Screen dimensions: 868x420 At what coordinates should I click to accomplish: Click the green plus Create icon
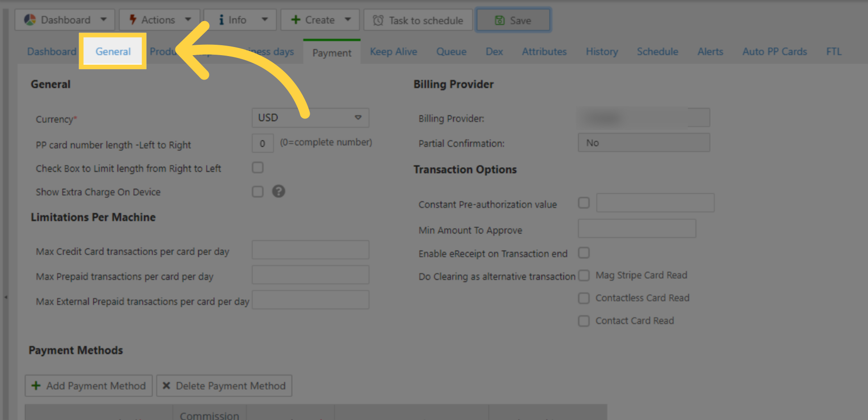[x=296, y=20]
